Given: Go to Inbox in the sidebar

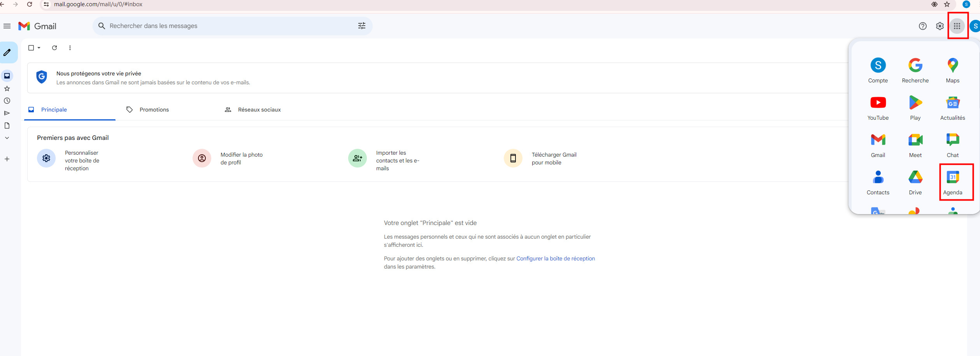Looking at the screenshot, I should (x=7, y=76).
